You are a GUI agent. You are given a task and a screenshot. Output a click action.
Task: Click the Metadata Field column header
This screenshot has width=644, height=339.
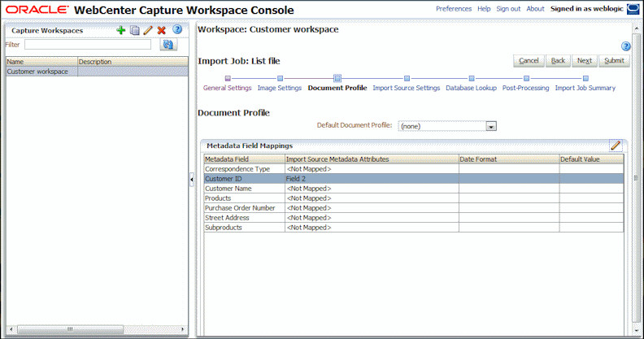[x=245, y=159]
